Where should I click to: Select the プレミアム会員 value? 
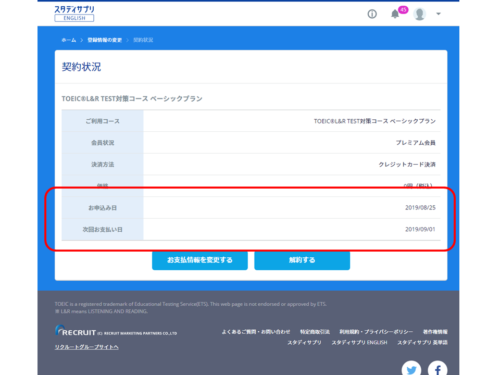click(416, 143)
